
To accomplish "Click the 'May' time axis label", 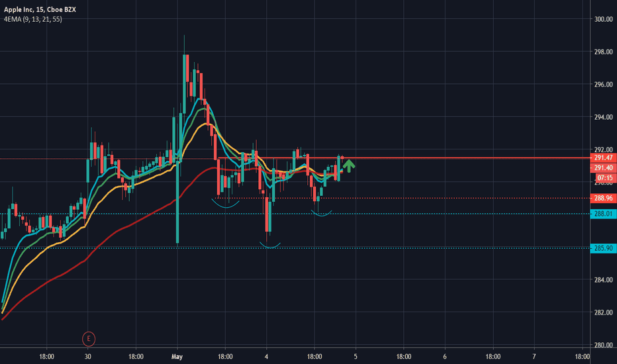I will pos(177,357).
